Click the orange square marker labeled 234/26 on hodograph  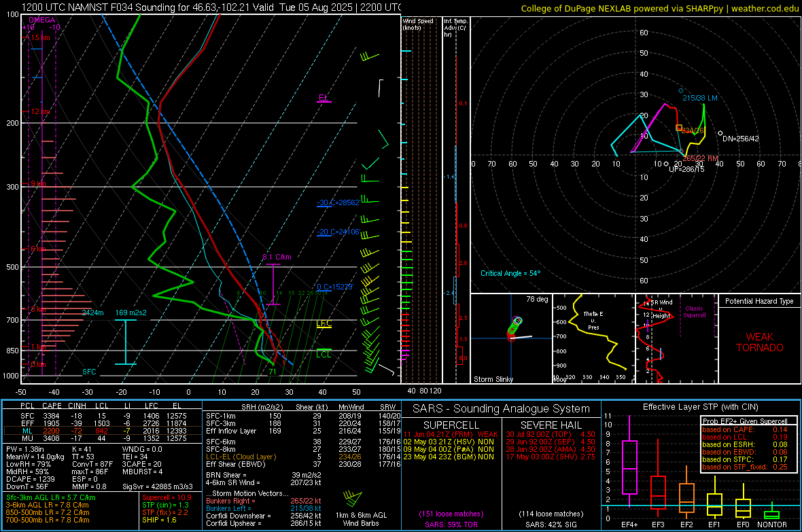pos(679,128)
